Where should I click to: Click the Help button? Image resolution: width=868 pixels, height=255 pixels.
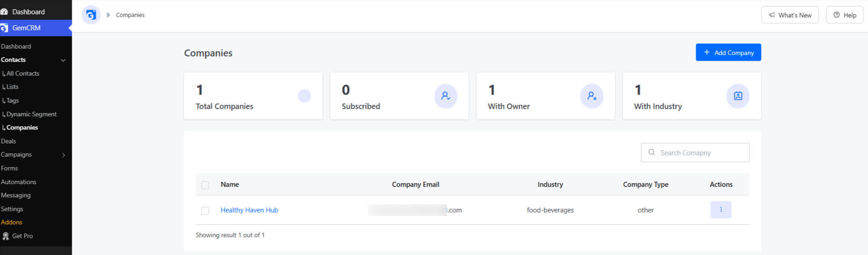[845, 15]
